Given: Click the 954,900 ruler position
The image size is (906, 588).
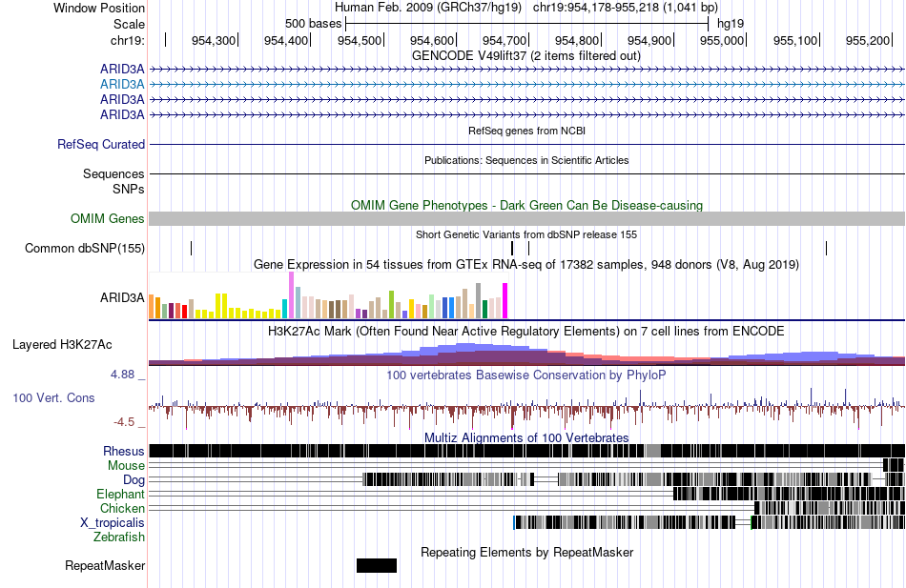Looking at the screenshot, I should pyautogui.click(x=649, y=40).
